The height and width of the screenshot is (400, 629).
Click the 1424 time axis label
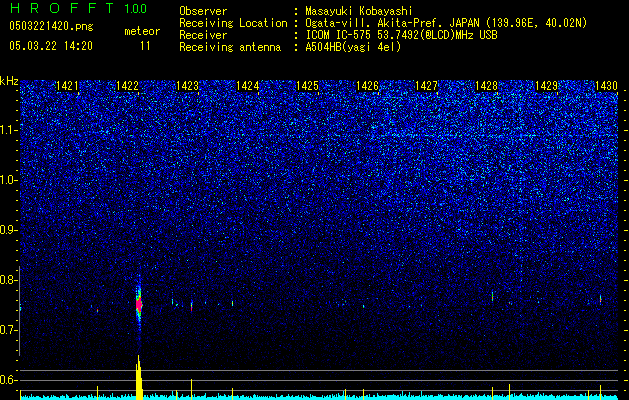click(248, 85)
